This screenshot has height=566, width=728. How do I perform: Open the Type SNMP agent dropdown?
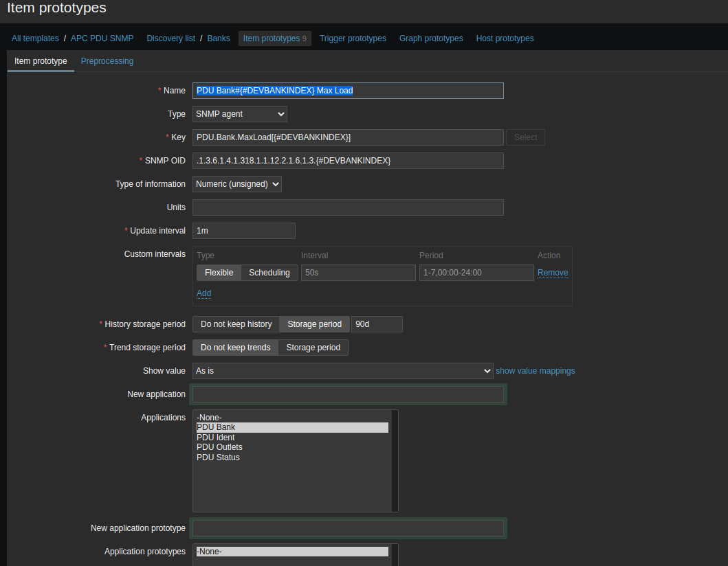point(239,114)
